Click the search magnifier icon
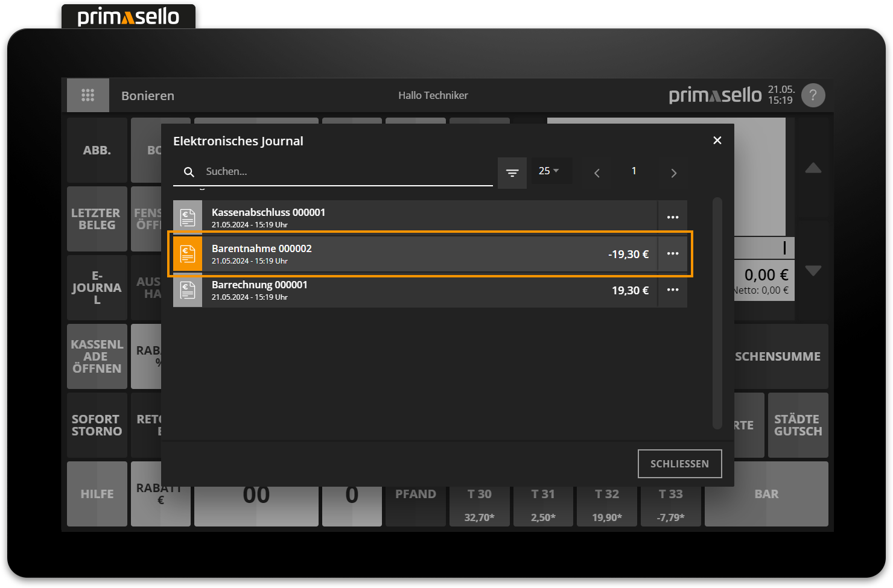893x588 pixels. [x=189, y=172]
